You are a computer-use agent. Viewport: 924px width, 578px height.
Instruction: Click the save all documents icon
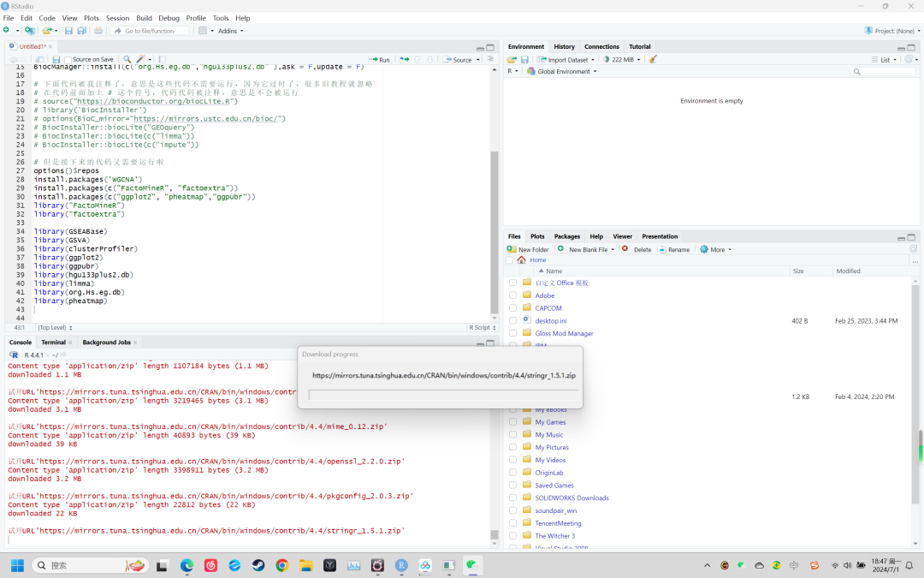(81, 31)
